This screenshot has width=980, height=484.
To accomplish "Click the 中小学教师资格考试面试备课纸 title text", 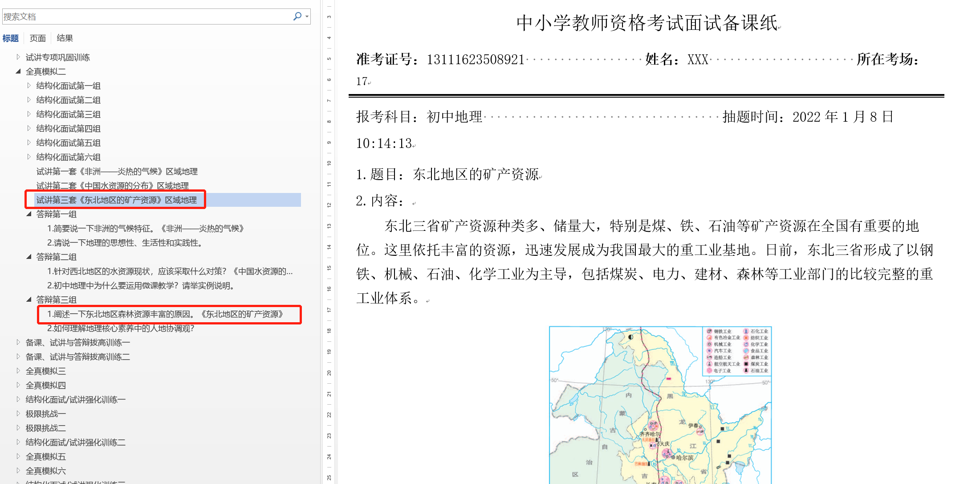I will pyautogui.click(x=647, y=23).
